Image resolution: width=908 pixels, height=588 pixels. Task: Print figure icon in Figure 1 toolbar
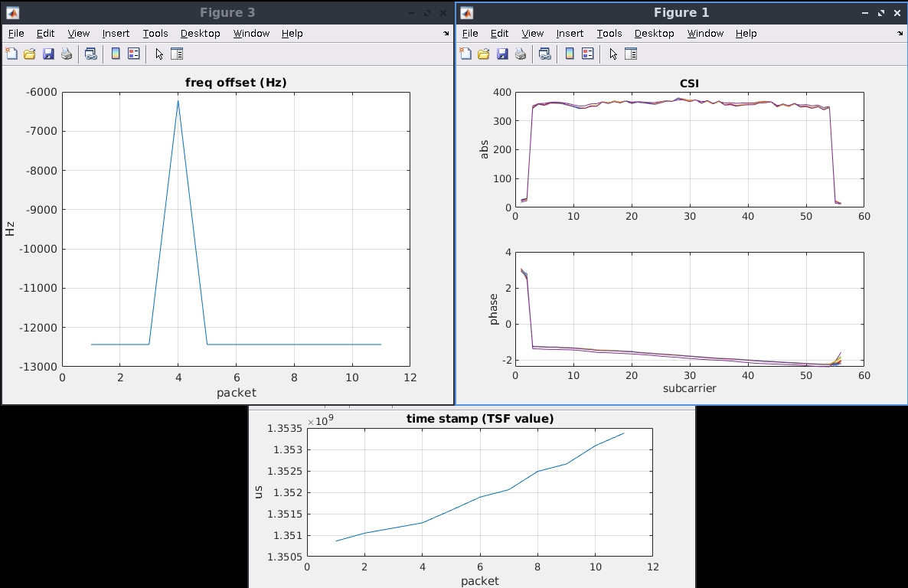click(521, 54)
